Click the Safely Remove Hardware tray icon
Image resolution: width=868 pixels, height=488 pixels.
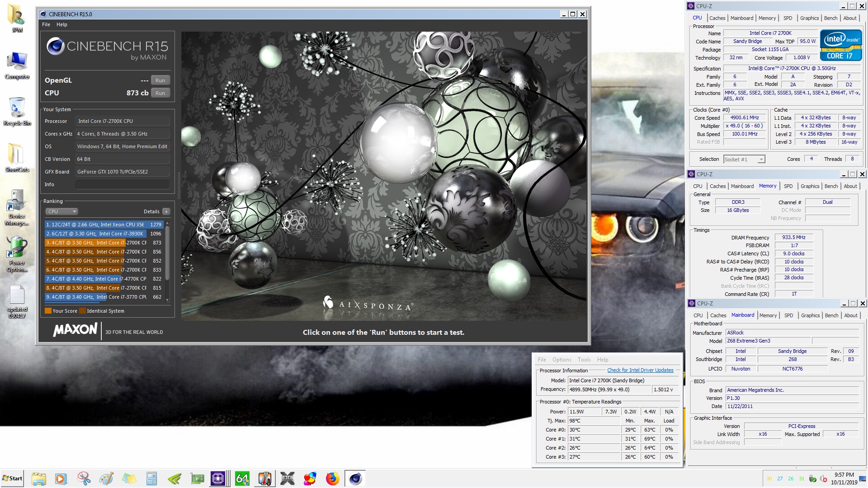point(812,479)
